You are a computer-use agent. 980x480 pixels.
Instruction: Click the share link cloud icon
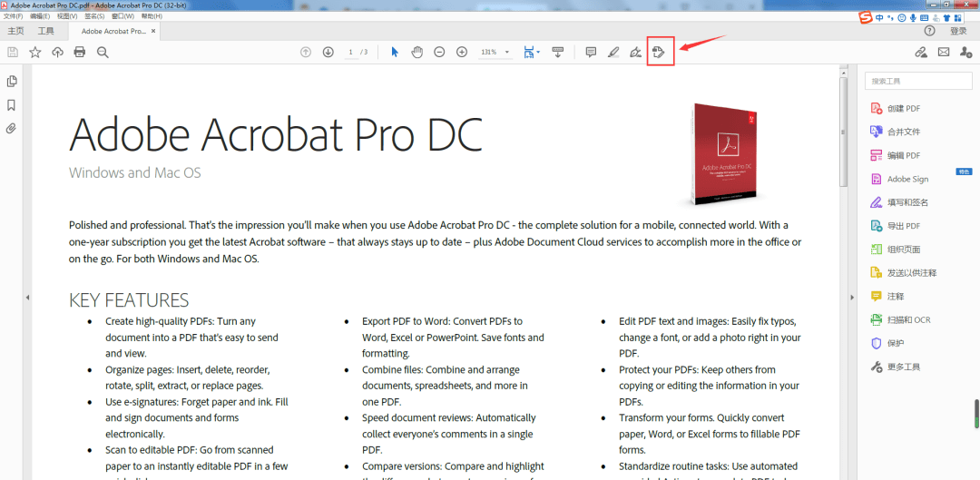coord(921,53)
